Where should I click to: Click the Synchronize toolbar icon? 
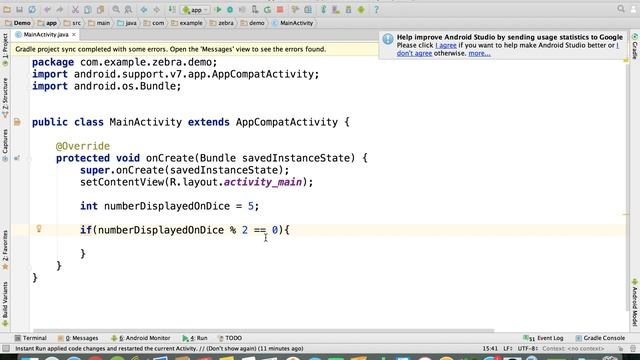coord(32,9)
